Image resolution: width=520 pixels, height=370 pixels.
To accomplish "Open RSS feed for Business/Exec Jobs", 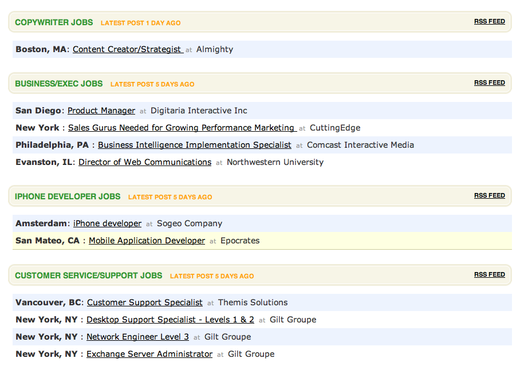I will pos(489,83).
